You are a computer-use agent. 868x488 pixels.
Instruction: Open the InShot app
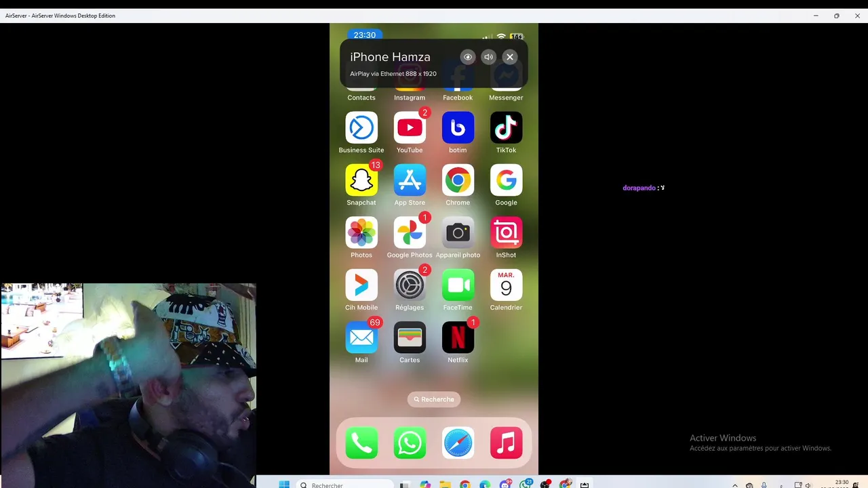(506, 233)
